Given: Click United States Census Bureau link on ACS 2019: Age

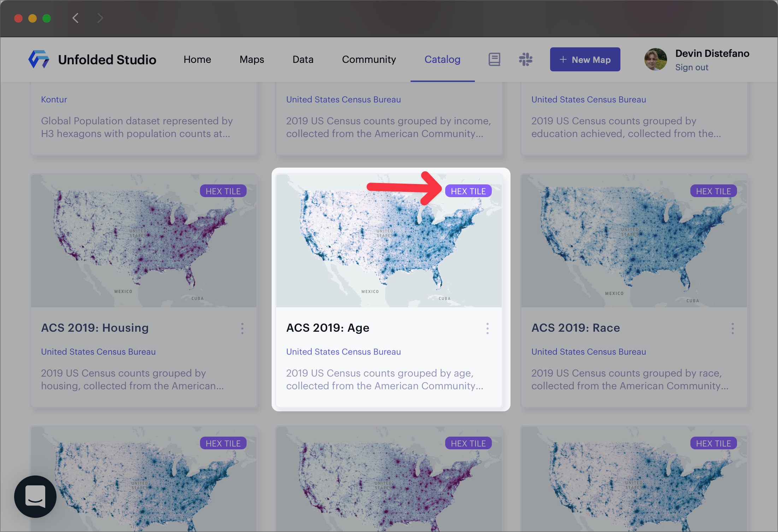Looking at the screenshot, I should (x=343, y=352).
